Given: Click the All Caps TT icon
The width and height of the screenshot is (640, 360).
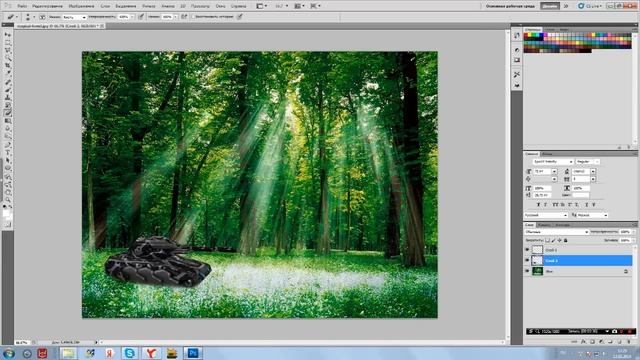Looking at the screenshot, I should point(555,205).
